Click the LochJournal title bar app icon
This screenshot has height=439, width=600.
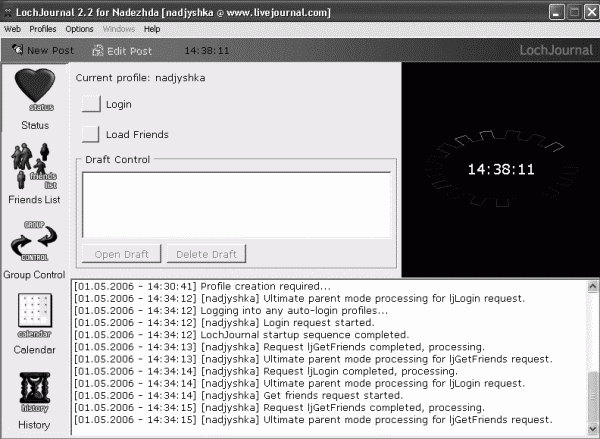[x=7, y=13]
